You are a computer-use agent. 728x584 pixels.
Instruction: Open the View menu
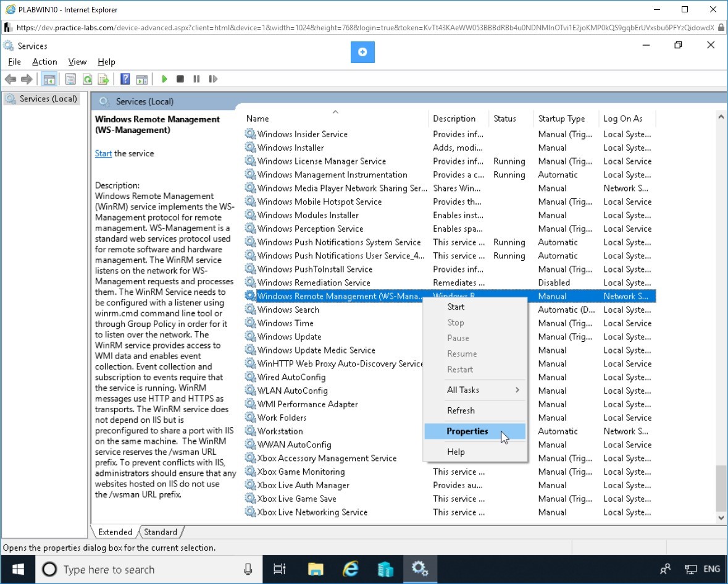[x=77, y=62]
